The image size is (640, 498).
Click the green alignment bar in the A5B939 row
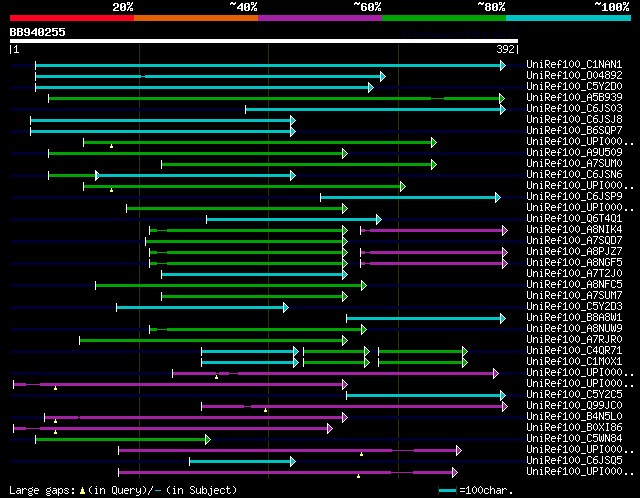pyautogui.click(x=276, y=98)
